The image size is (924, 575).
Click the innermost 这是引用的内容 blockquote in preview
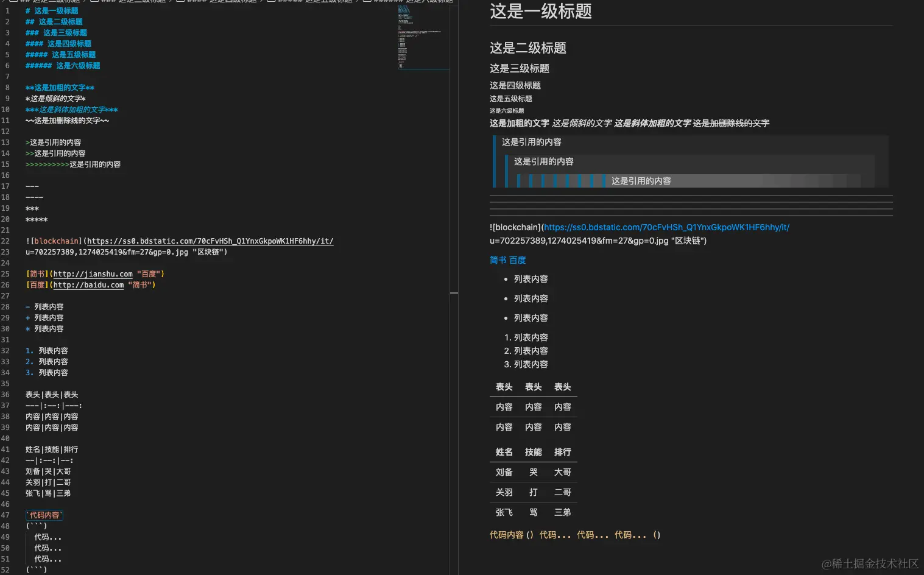pyautogui.click(x=641, y=180)
